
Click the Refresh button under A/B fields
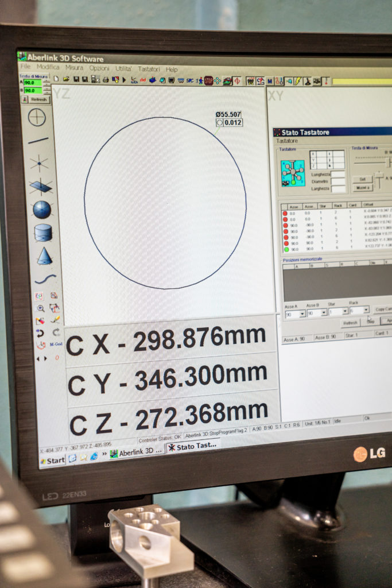[38, 99]
